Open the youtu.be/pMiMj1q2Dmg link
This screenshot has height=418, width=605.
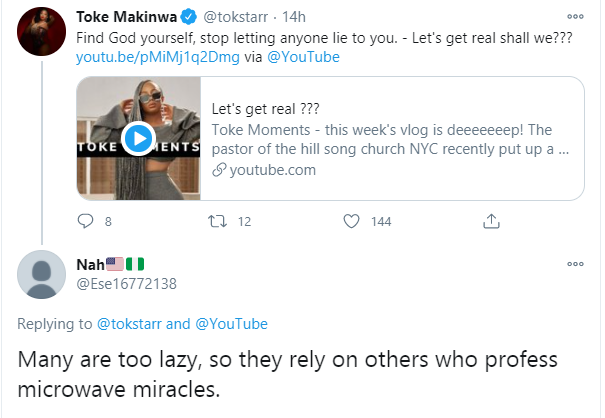point(157,57)
